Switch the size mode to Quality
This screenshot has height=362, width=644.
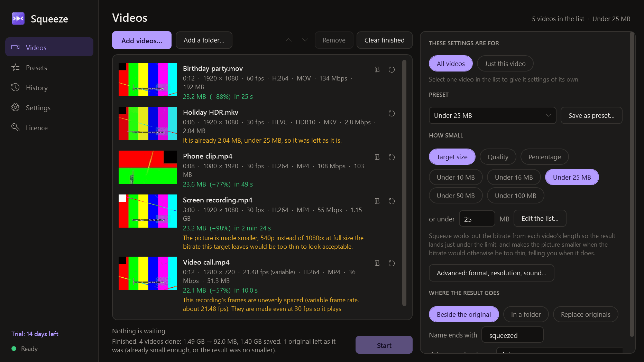click(498, 157)
